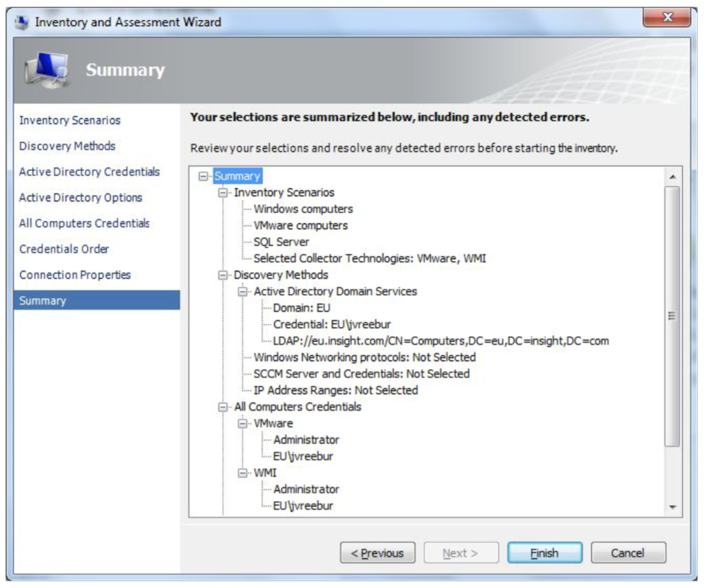705x588 pixels.
Task: Open All Computers Credentials step in sidebar
Action: coord(84,223)
